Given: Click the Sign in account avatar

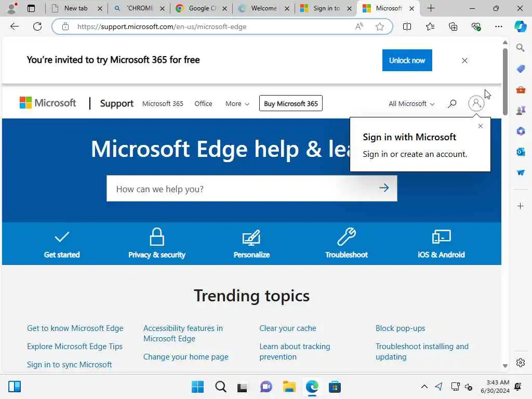Looking at the screenshot, I should [476, 103].
